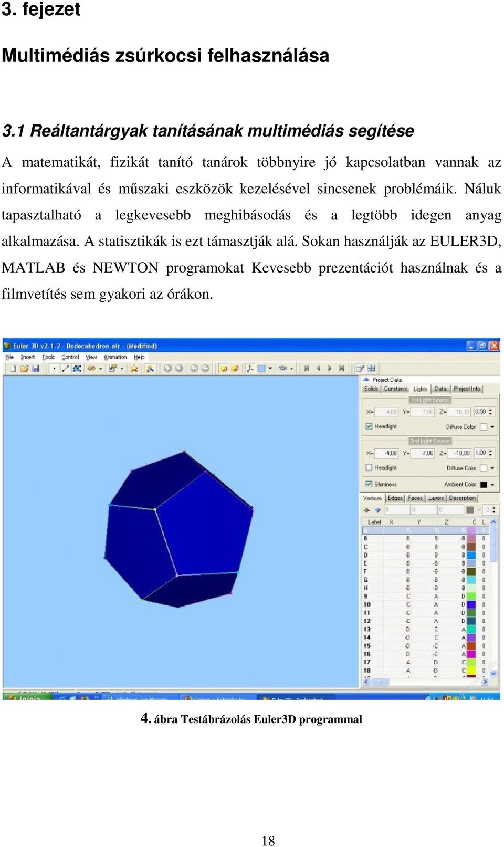Viewport: 504px width, 847px height.
Task: Click the second gray circle rotation icon
Action: coord(179,369)
